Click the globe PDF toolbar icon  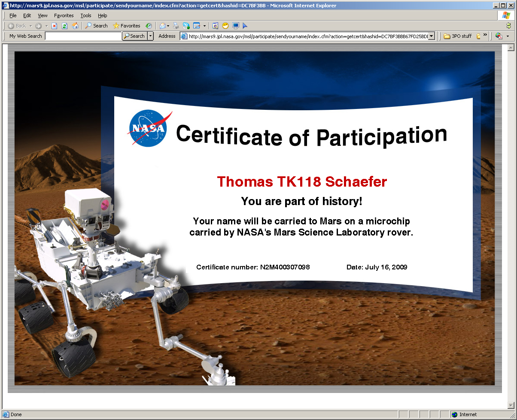[499, 36]
